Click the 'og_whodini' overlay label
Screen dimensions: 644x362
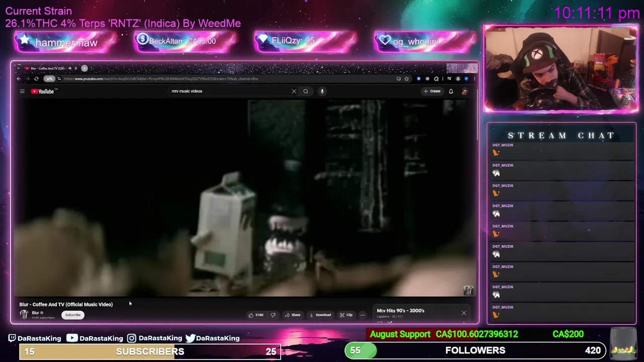click(x=416, y=41)
